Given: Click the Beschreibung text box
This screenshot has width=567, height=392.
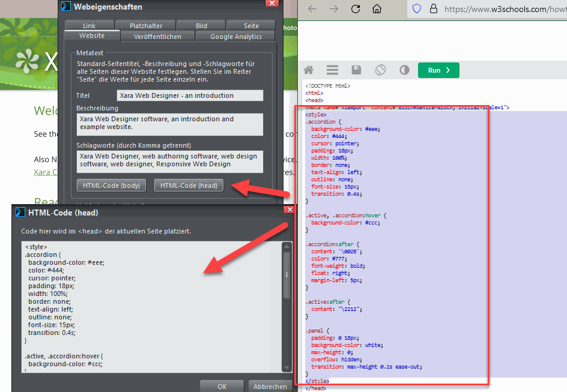Looking at the screenshot, I should [169, 125].
